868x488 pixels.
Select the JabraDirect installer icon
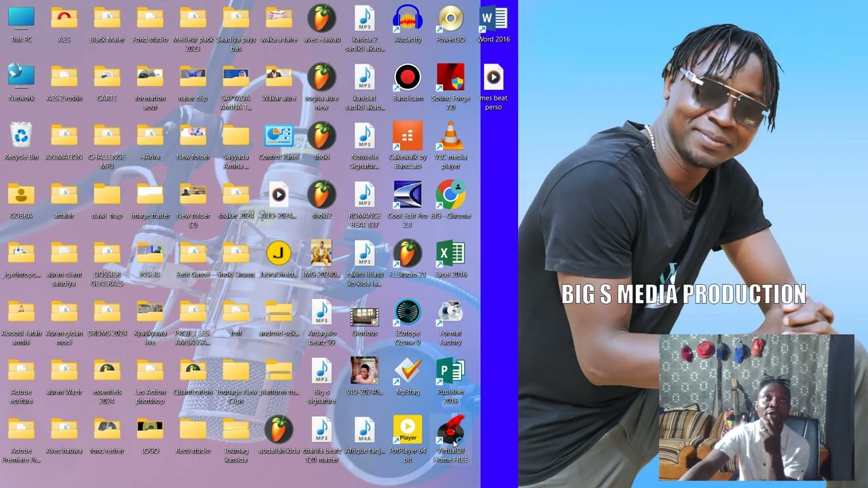click(279, 253)
